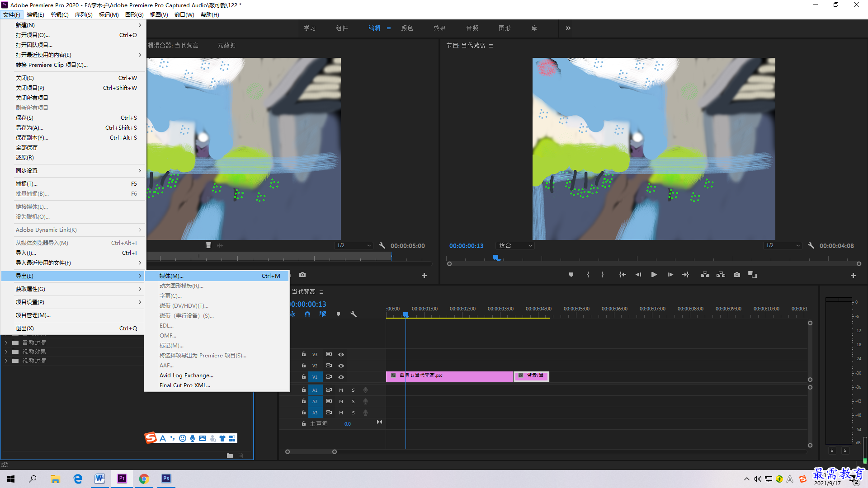Step back one frame in Program monitor
Screen dimensions: 868x488
pos(638,275)
